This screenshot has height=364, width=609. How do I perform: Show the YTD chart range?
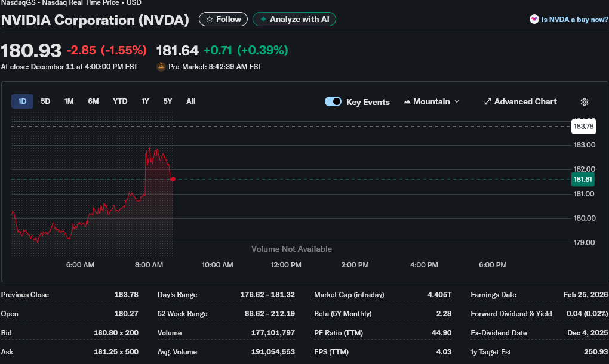(120, 101)
